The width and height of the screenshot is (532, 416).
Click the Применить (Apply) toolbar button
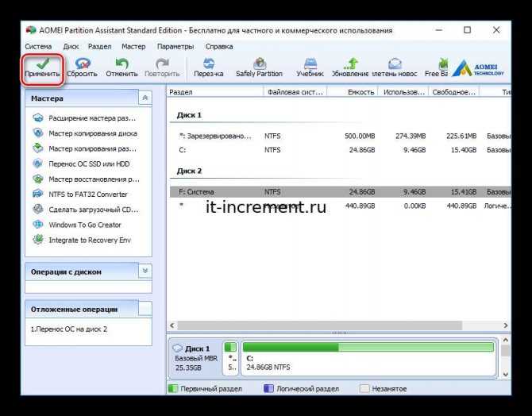click(x=42, y=68)
